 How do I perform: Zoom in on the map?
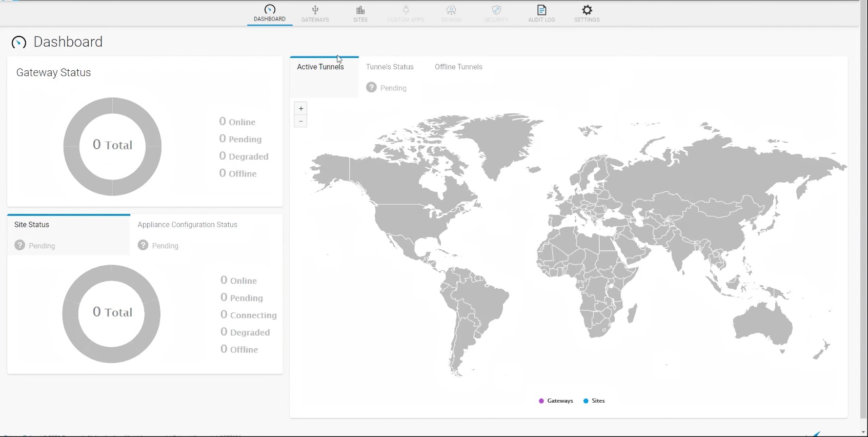[300, 108]
